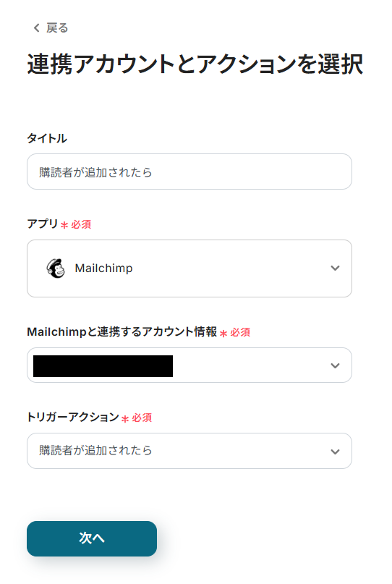Open the Mailchimp account dropdown chevron

coord(335,365)
